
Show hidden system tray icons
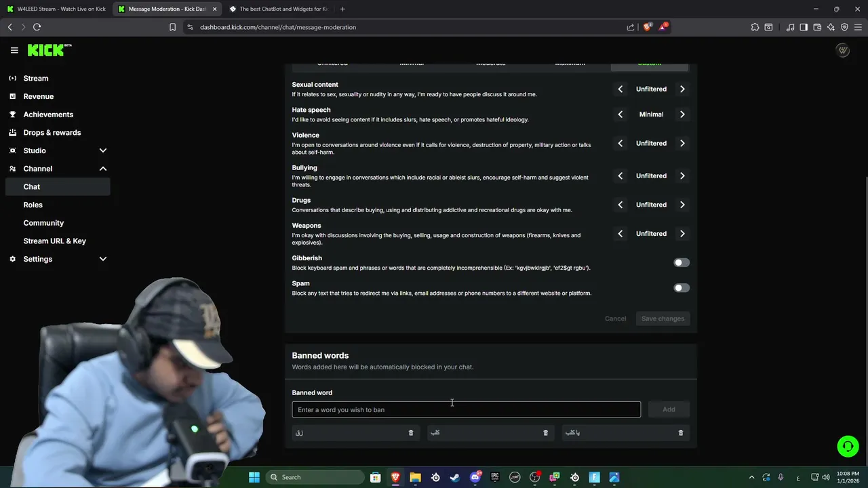(x=751, y=477)
